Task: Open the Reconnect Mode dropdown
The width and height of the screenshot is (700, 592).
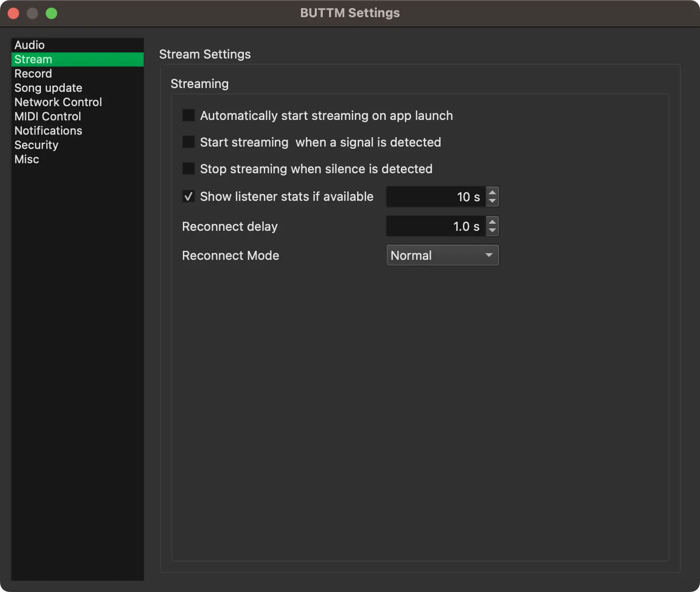Action: (x=442, y=256)
